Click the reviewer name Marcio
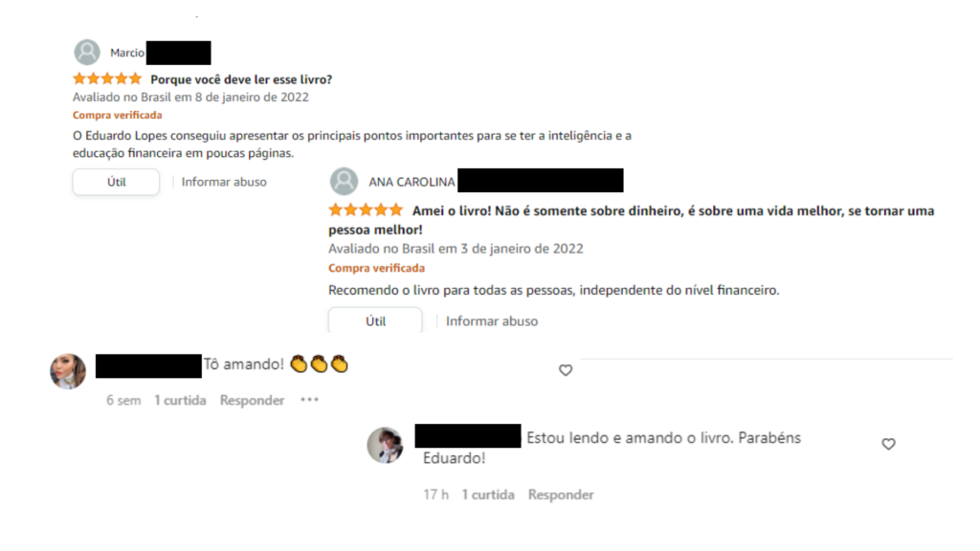The height and width of the screenshot is (551, 980). point(127,54)
